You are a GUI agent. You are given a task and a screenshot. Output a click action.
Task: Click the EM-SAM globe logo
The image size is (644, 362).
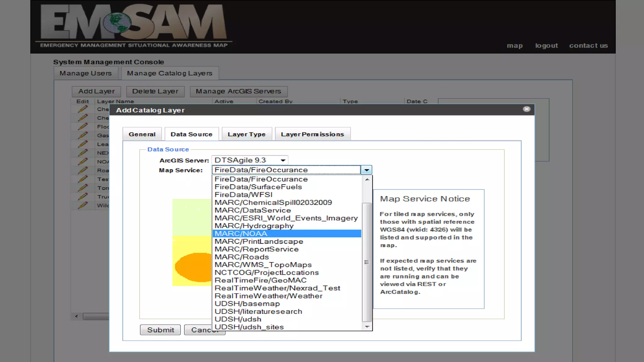[x=117, y=23]
